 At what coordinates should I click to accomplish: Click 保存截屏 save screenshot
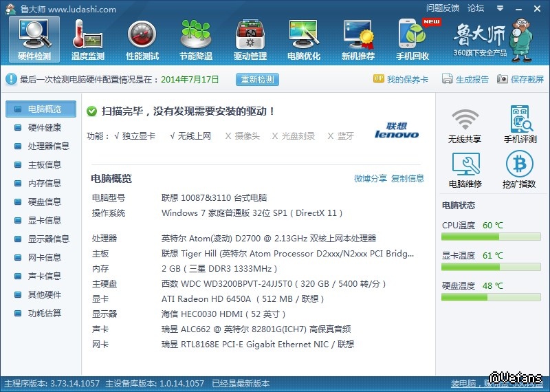pos(520,79)
